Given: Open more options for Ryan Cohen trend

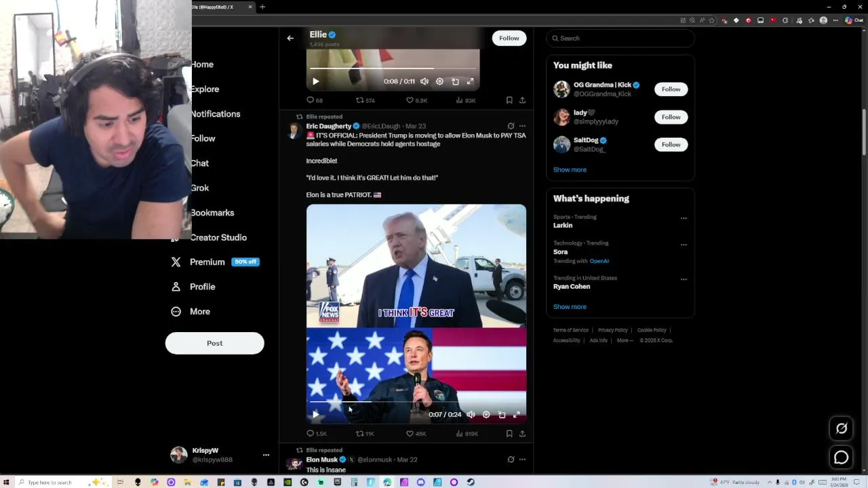Looking at the screenshot, I should pos(684,279).
